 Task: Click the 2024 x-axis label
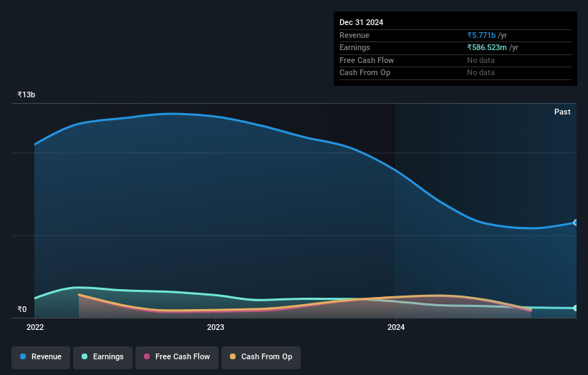pos(396,328)
